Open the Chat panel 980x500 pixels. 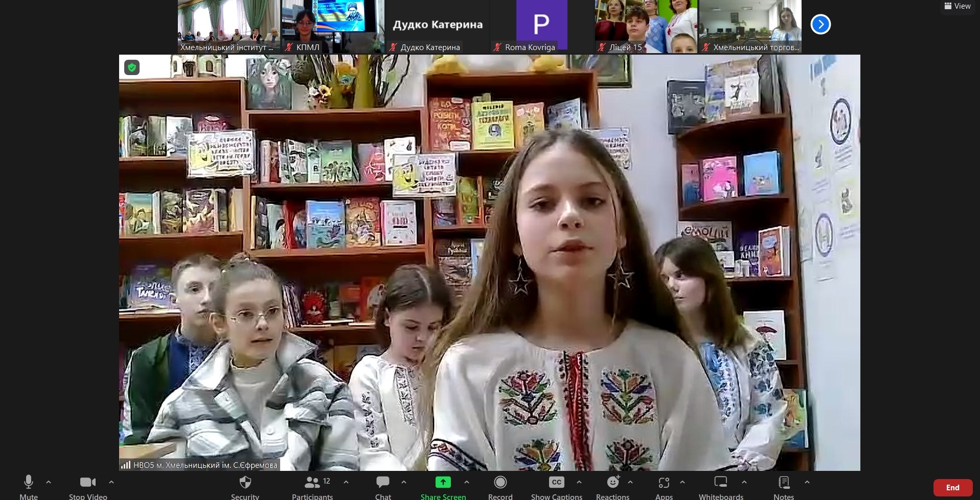click(x=383, y=483)
